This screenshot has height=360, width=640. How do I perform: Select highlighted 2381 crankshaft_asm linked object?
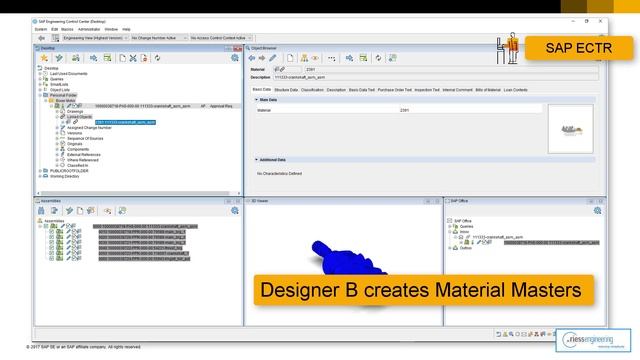[x=125, y=122]
